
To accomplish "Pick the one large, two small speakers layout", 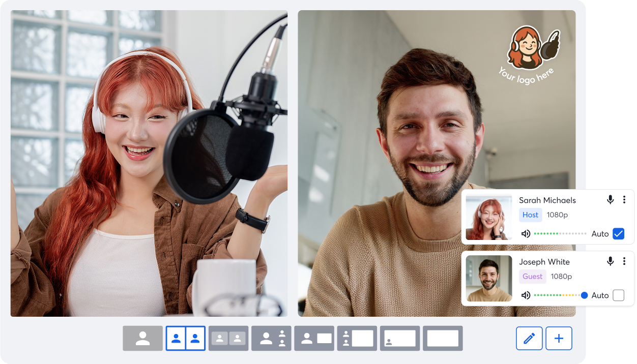I will tap(271, 339).
